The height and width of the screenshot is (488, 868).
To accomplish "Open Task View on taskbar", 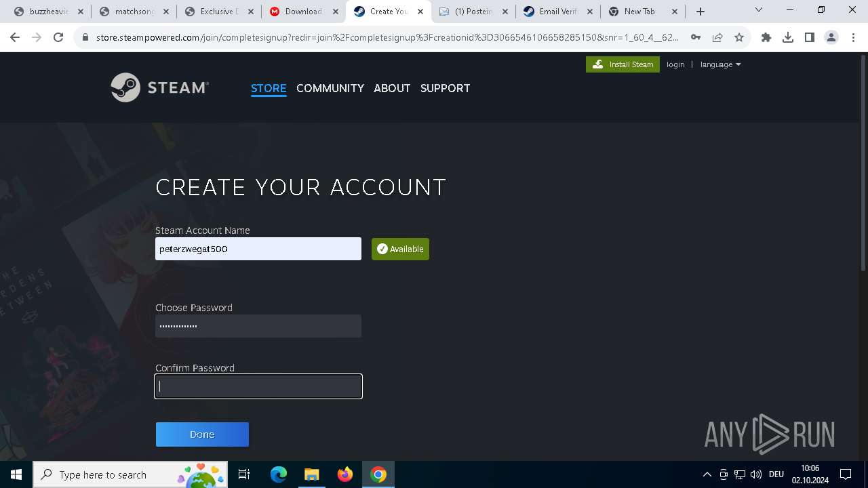I will click(x=244, y=474).
